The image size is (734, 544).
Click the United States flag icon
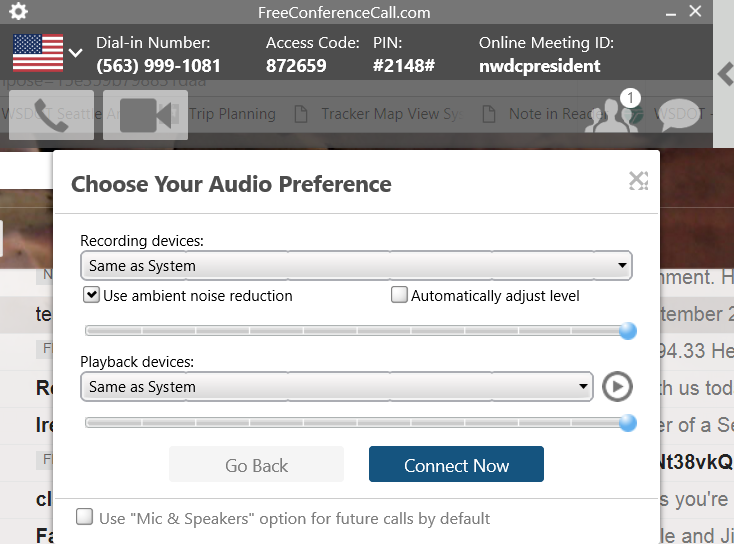(38, 52)
